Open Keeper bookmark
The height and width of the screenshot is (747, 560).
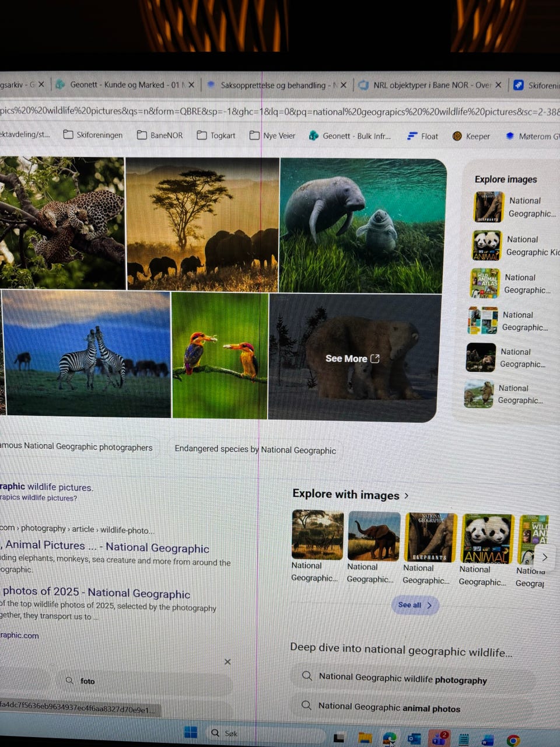[x=471, y=136]
